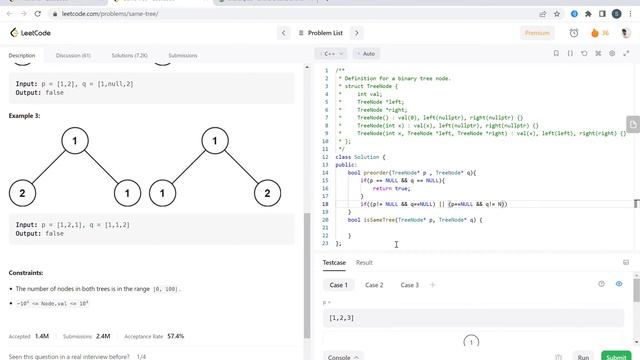Open the Chrome three-dot menu
Image resolution: width=640 pixels, height=360 pixels.
click(631, 14)
